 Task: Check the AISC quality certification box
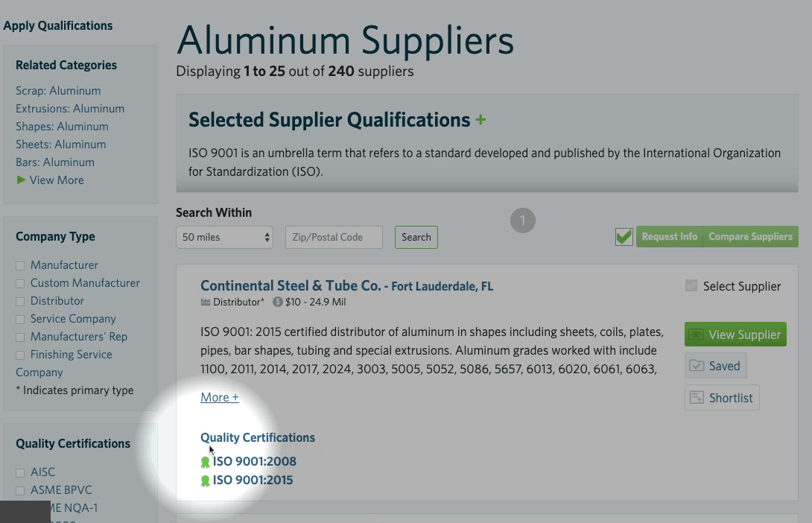click(20, 473)
